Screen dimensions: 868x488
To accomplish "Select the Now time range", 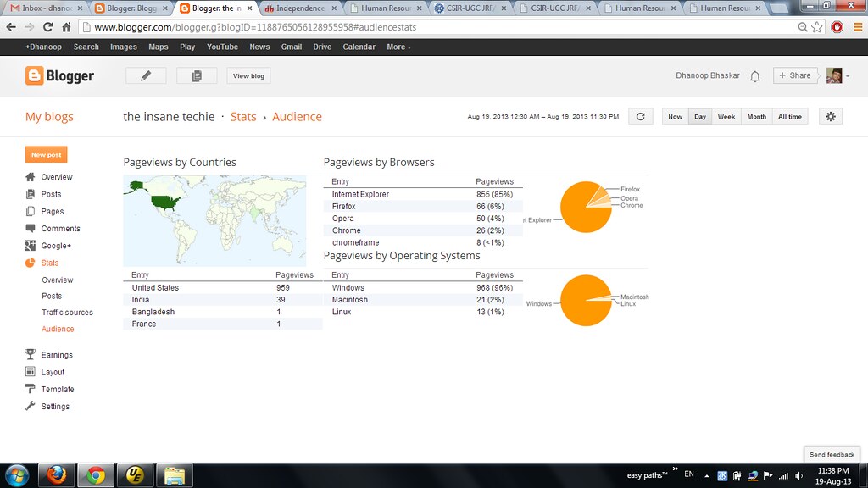I will pyautogui.click(x=675, y=116).
